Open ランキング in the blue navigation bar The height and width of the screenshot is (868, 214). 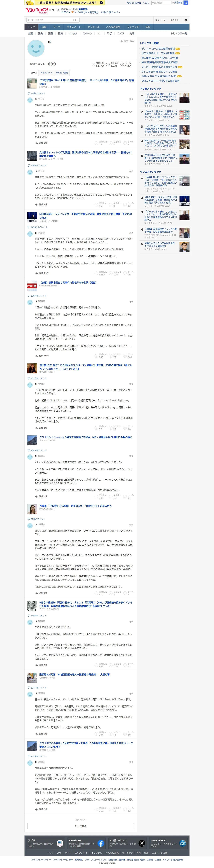pos(133,27)
